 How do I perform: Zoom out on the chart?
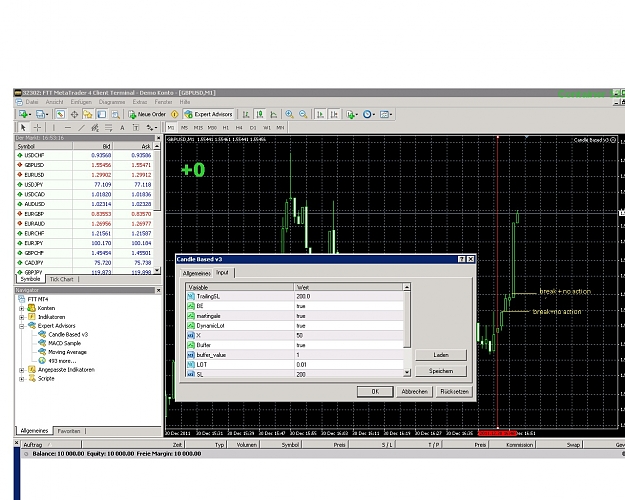click(x=303, y=114)
